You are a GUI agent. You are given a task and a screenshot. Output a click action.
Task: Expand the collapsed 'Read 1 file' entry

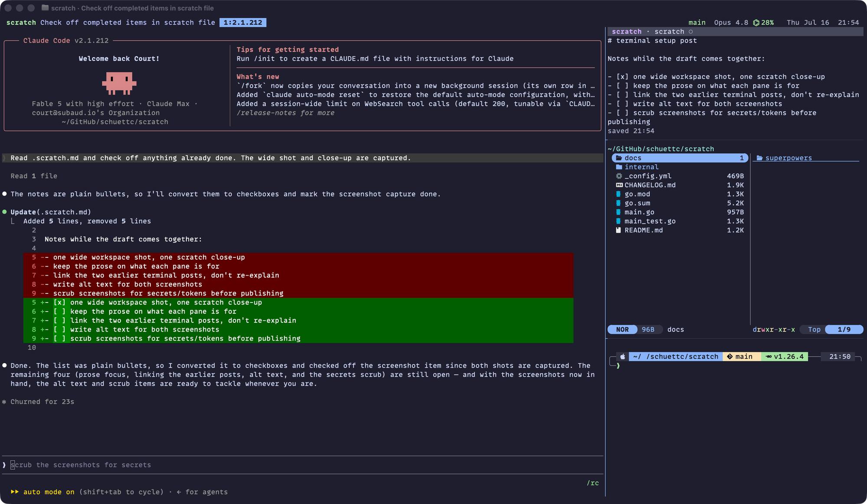click(34, 176)
